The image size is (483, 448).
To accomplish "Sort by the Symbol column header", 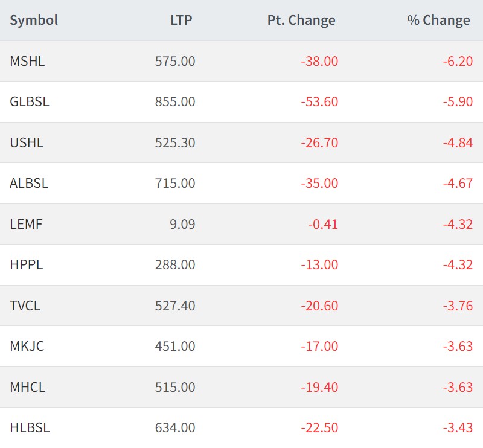I will (34, 20).
